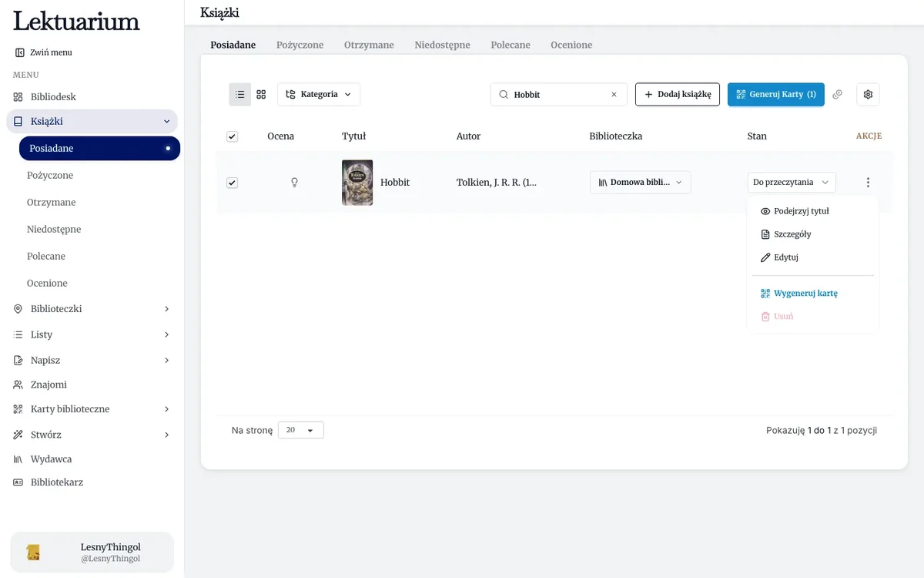
Task: Switch to grid view layout
Action: coord(262,94)
